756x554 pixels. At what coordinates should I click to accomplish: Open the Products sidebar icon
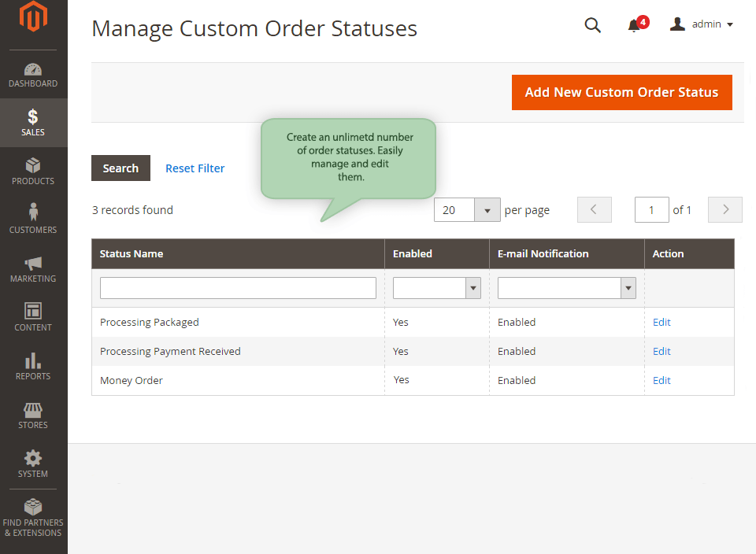tap(33, 172)
